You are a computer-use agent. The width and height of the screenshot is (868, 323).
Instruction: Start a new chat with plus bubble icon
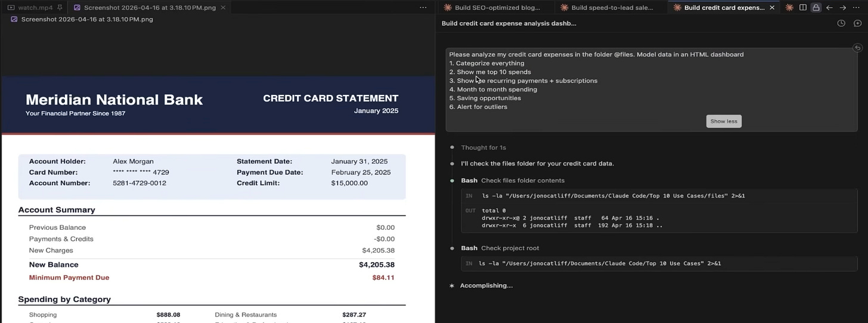[857, 23]
